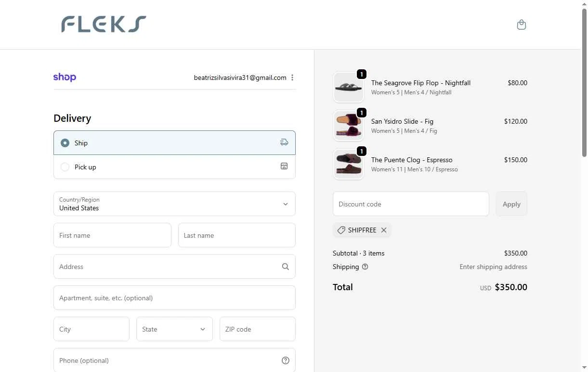This screenshot has width=588, height=372.
Task: Open the shopping bag cart icon
Action: [x=521, y=25]
